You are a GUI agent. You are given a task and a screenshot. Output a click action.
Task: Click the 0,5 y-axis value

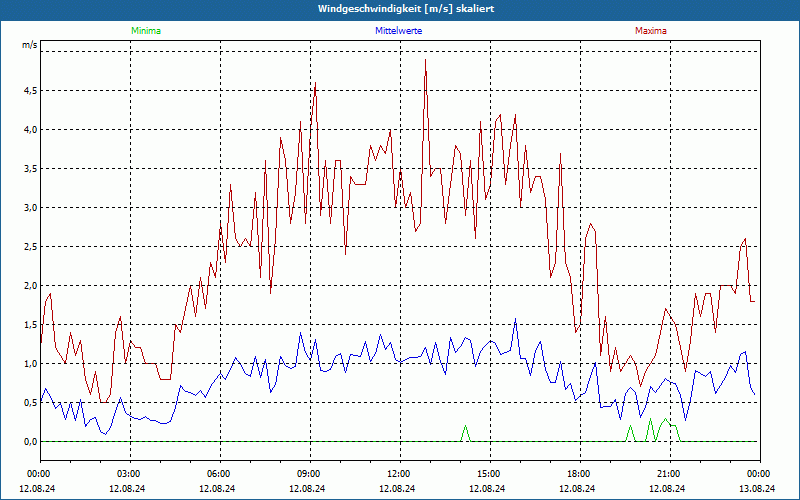[x=31, y=403]
